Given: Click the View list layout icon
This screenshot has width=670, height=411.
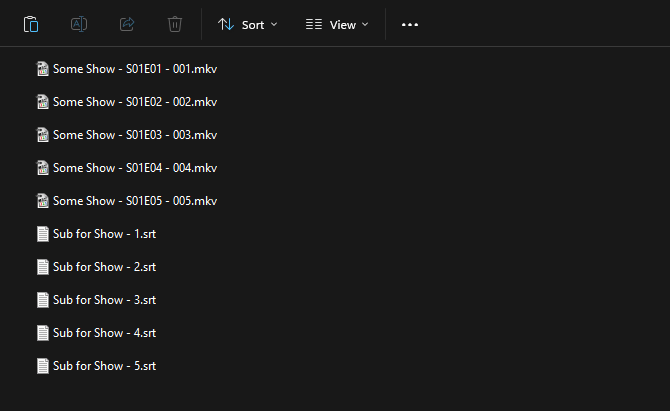Looking at the screenshot, I should pyautogui.click(x=313, y=24).
